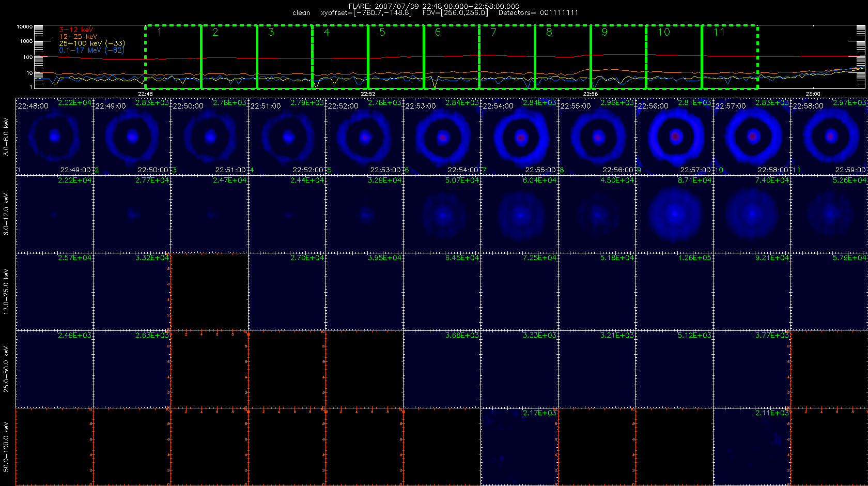
Task: Open the 6.0-12.0 keV image labeled 4.50E+04
Action: pos(597,214)
